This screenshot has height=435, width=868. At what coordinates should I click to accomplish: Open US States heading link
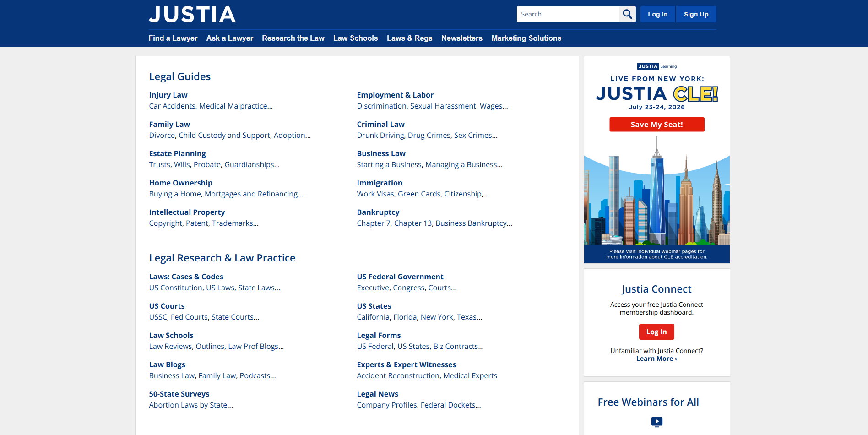click(374, 306)
